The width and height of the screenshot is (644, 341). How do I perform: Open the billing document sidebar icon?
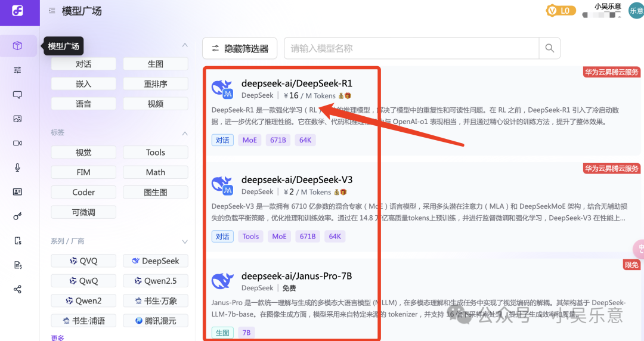[17, 241]
